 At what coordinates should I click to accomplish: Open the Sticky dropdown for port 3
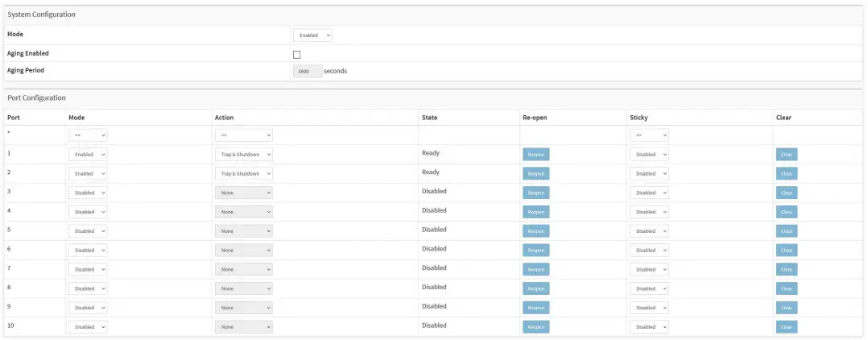[x=650, y=193]
